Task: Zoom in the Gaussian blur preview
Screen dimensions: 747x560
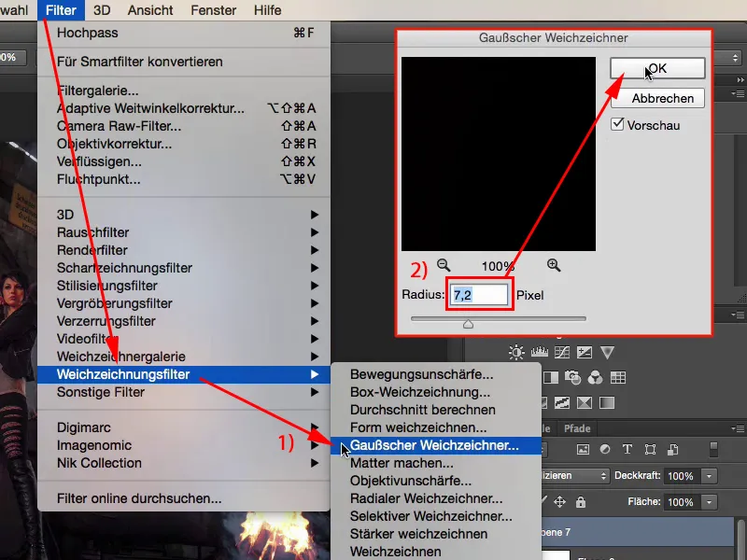Action: [x=554, y=265]
